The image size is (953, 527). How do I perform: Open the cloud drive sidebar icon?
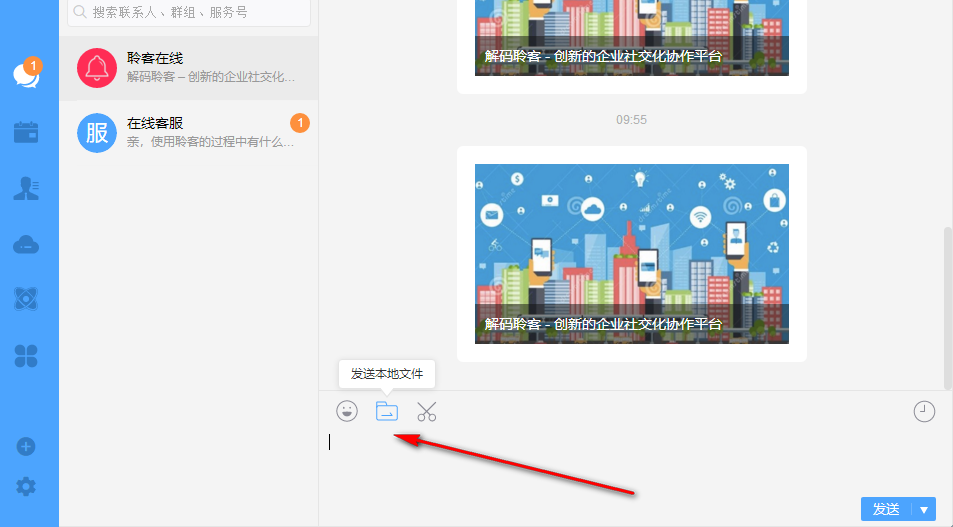click(26, 244)
